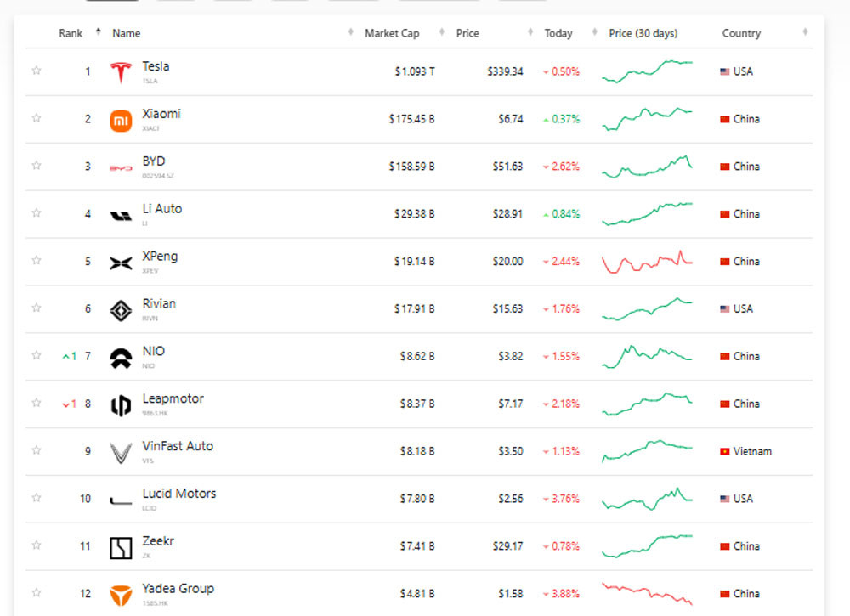Image resolution: width=850 pixels, height=616 pixels.
Task: Sort by the Rank column header
Action: 71,33
